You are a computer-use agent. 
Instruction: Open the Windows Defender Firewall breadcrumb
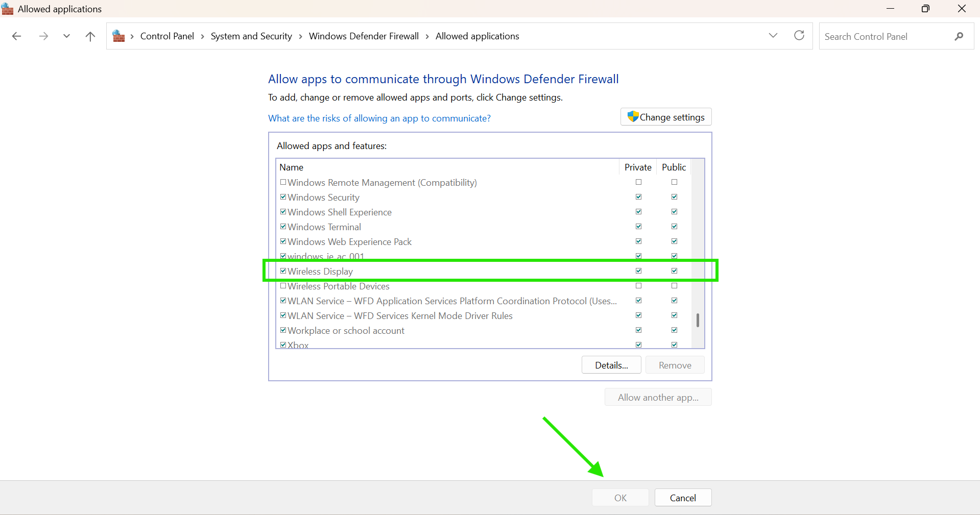[364, 36]
